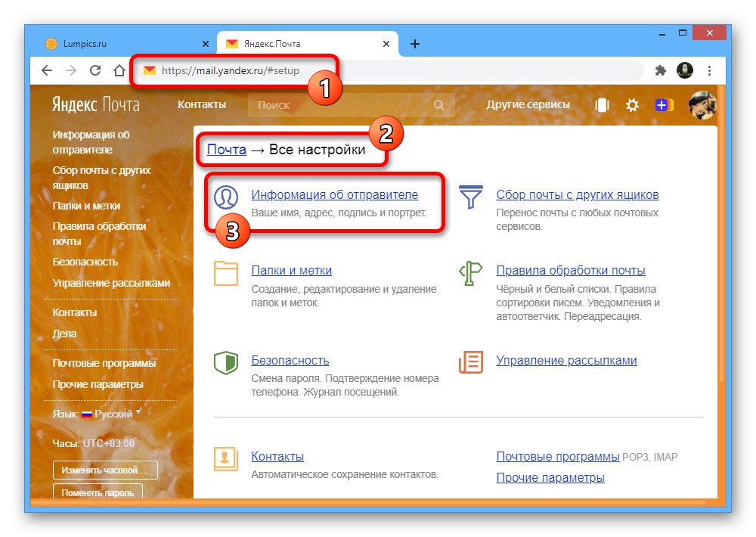Click the theme selection icon in header
The height and width of the screenshot is (537, 756).
point(603,104)
